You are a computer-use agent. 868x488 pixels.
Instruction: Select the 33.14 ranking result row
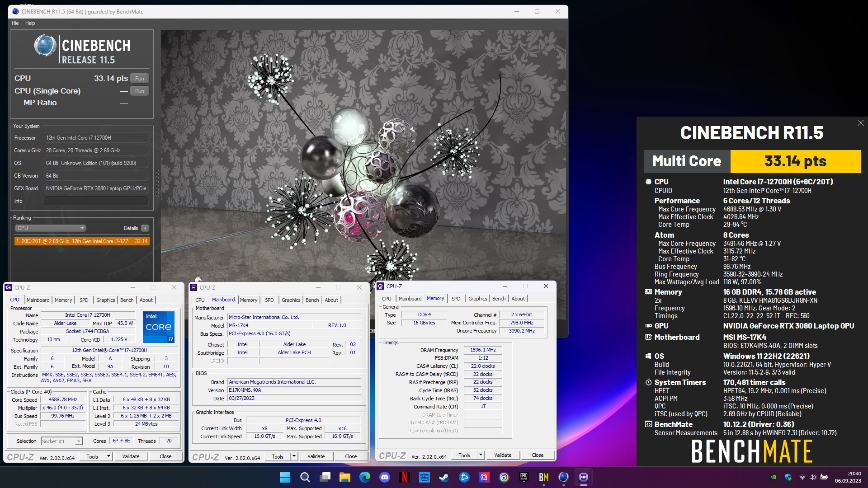[82, 241]
